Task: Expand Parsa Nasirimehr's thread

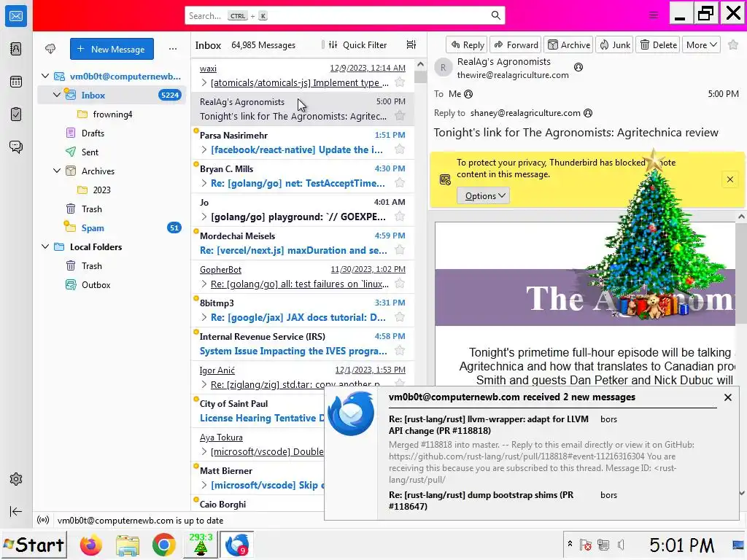Action: pos(204,149)
